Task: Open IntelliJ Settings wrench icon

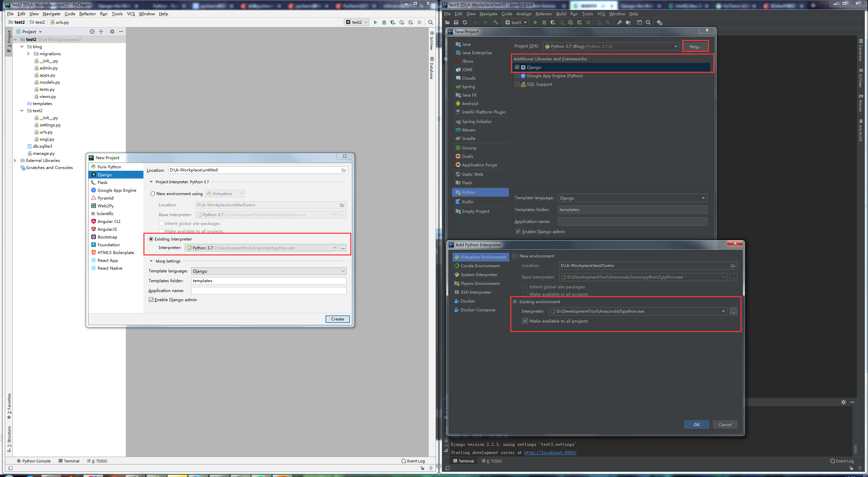Action: click(619, 22)
